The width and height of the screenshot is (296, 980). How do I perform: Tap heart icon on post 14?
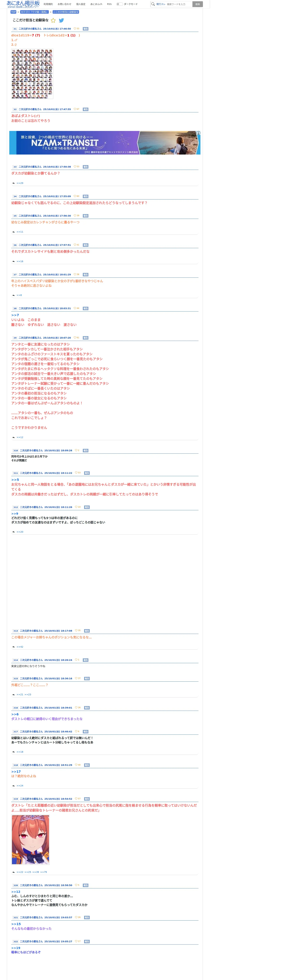[x=76, y=660]
